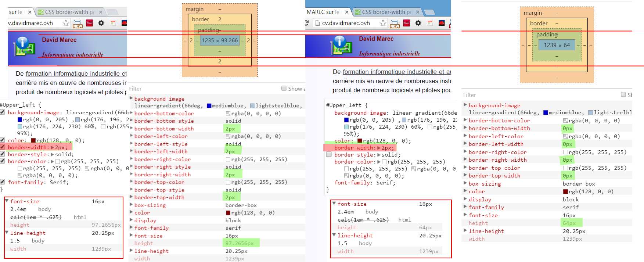Click the Filter field left of the Show checkbox

[x=202, y=89]
